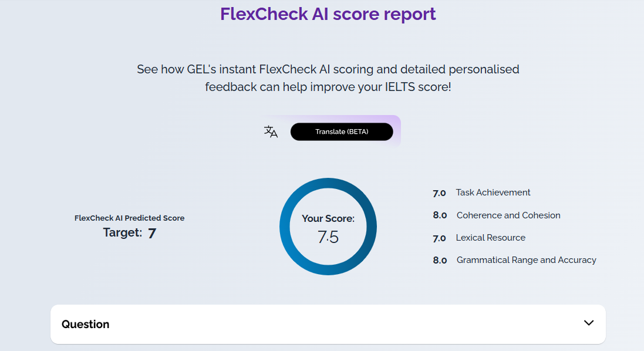Click the "Question" title text

tap(86, 324)
